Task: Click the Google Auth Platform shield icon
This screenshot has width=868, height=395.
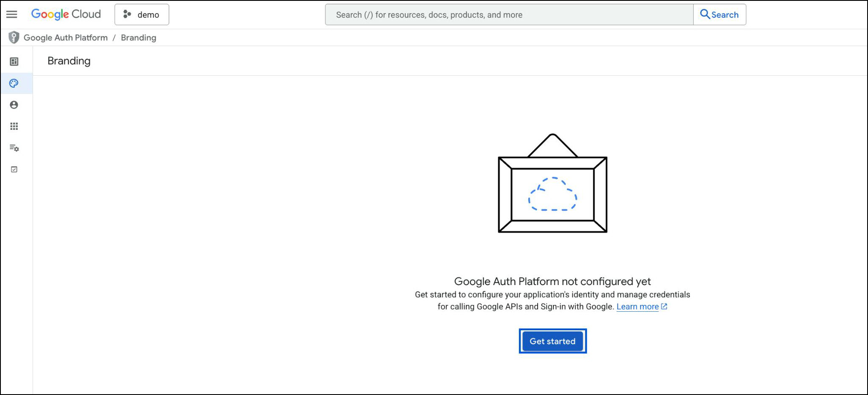Action: click(x=14, y=38)
